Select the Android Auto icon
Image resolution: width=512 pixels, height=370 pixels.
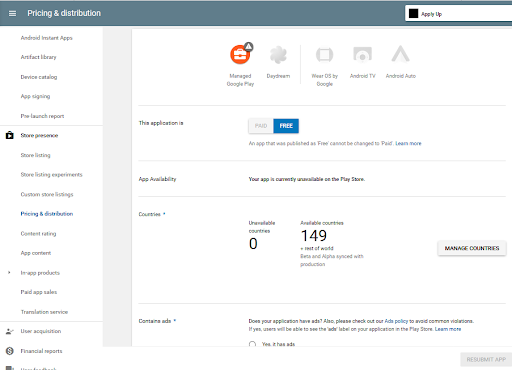point(400,54)
